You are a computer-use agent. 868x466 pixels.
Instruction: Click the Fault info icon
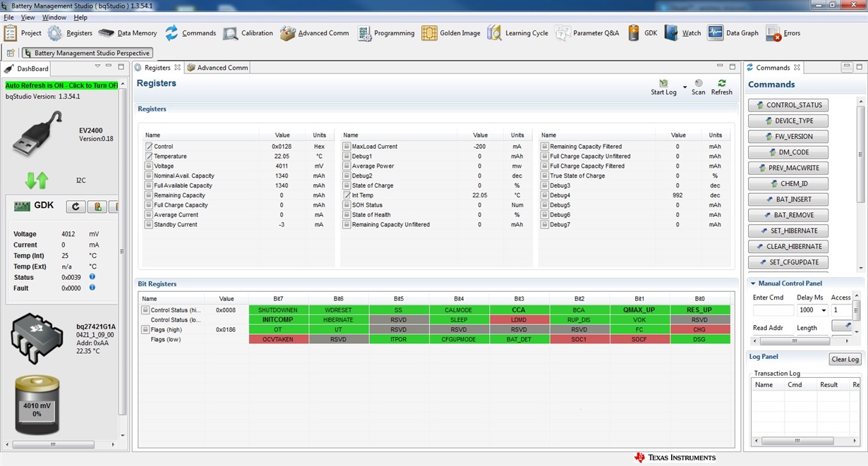coord(92,288)
